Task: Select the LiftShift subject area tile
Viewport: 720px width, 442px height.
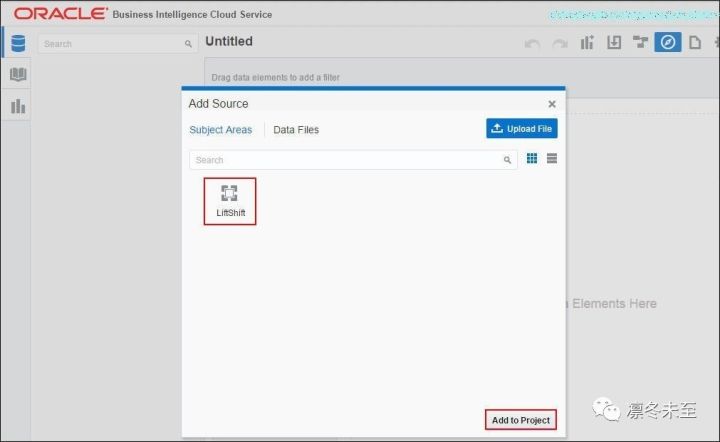Action: pyautogui.click(x=230, y=201)
